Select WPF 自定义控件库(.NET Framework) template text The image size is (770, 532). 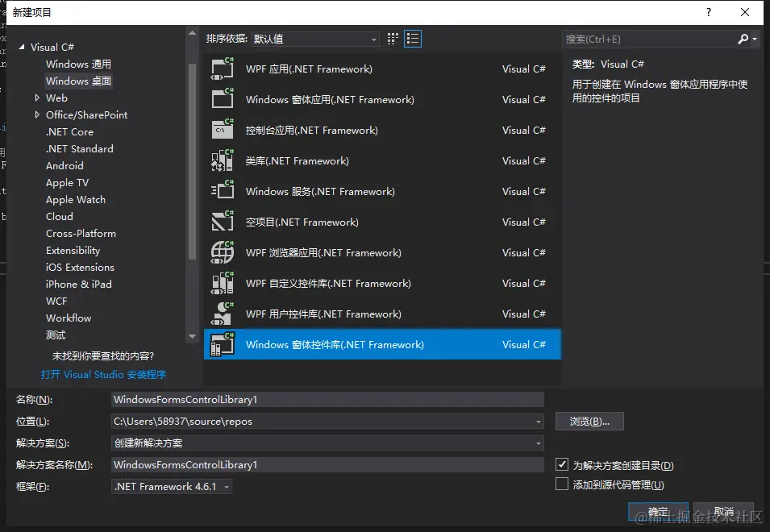(x=328, y=283)
